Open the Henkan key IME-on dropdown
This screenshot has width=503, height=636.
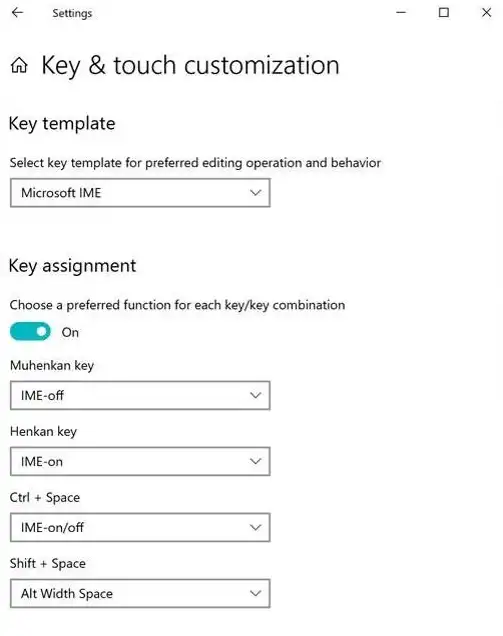click(x=140, y=462)
